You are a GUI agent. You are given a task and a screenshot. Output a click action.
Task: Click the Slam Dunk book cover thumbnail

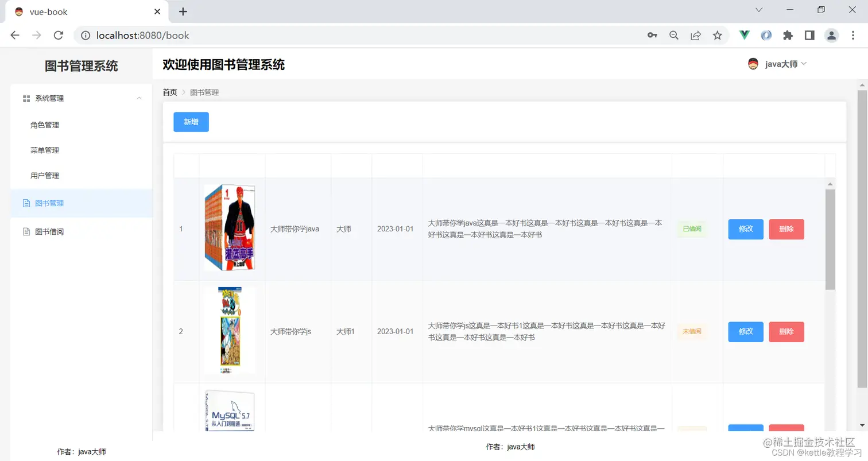(x=230, y=227)
